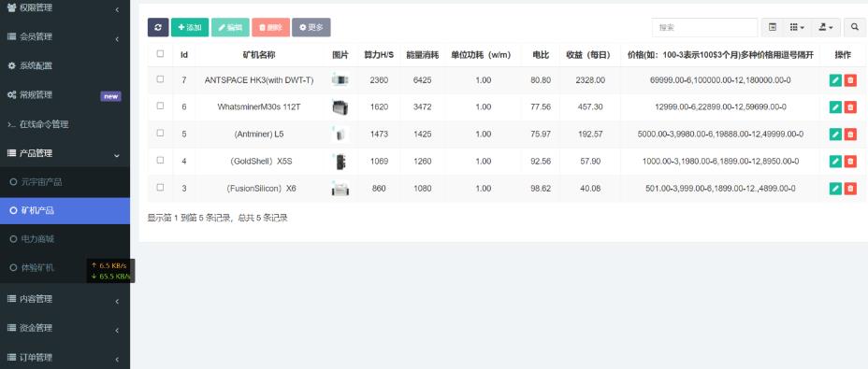Click the Antminer L5 product thumbnail
This screenshot has width=868, height=369.
click(340, 134)
